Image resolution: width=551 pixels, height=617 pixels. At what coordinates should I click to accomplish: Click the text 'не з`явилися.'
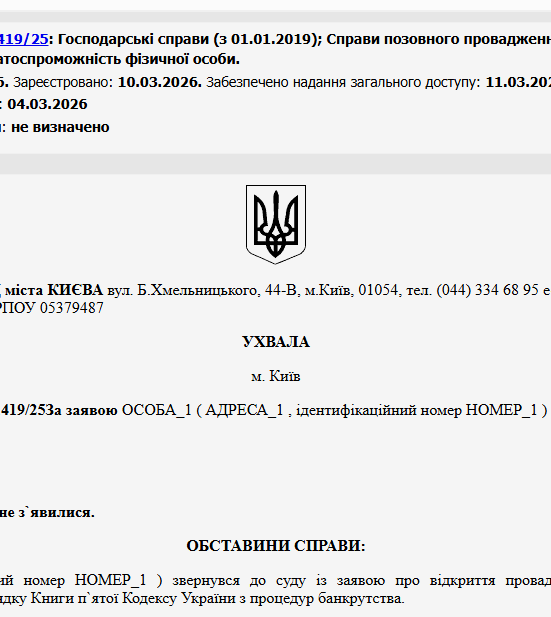47,512
